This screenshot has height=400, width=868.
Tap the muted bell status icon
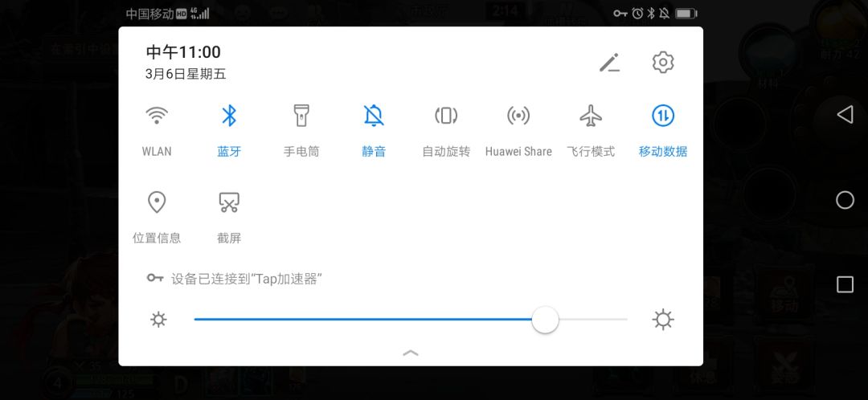pyautogui.click(x=664, y=14)
